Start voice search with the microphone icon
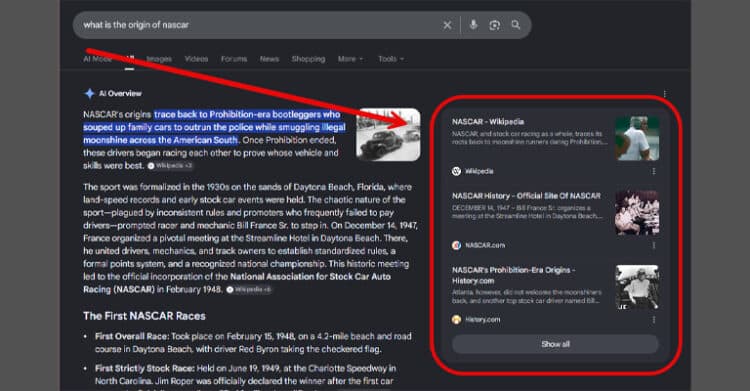Screen dimensions: 750x391 click(473, 24)
